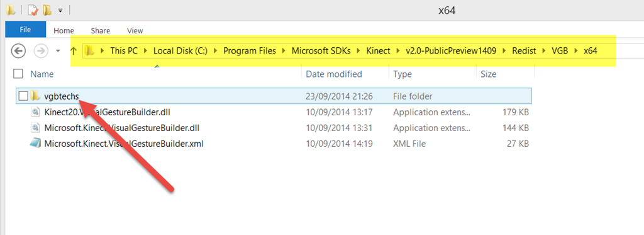Click the 10/09/2014 13:17 date cell
The width and height of the screenshot is (644, 235).
[339, 112]
